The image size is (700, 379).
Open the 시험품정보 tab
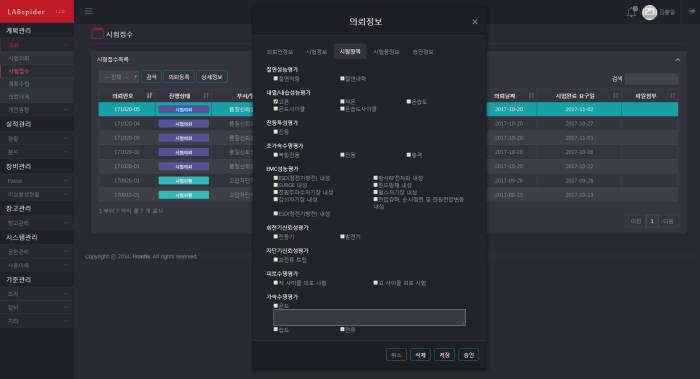point(386,52)
